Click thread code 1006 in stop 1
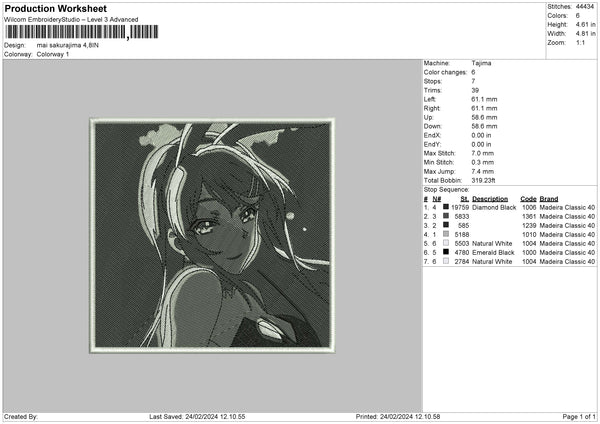 coord(529,207)
